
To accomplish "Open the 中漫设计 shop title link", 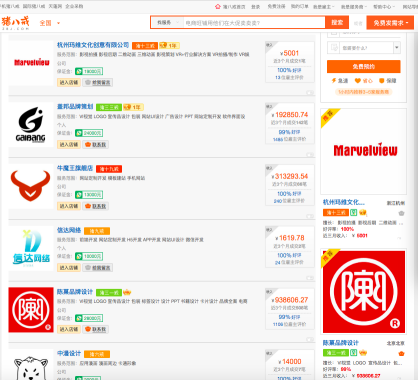I will tap(69, 353).
